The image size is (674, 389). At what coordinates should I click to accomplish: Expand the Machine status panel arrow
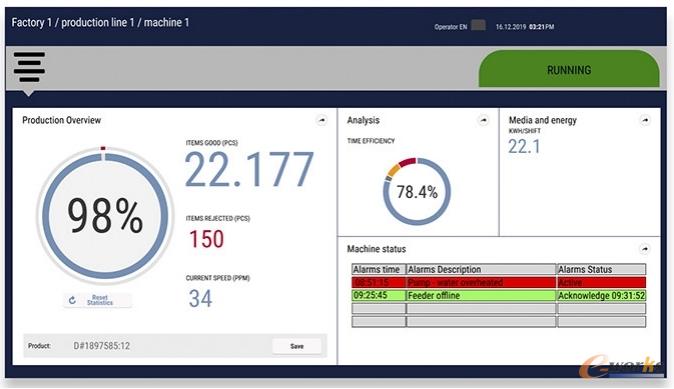(x=644, y=248)
